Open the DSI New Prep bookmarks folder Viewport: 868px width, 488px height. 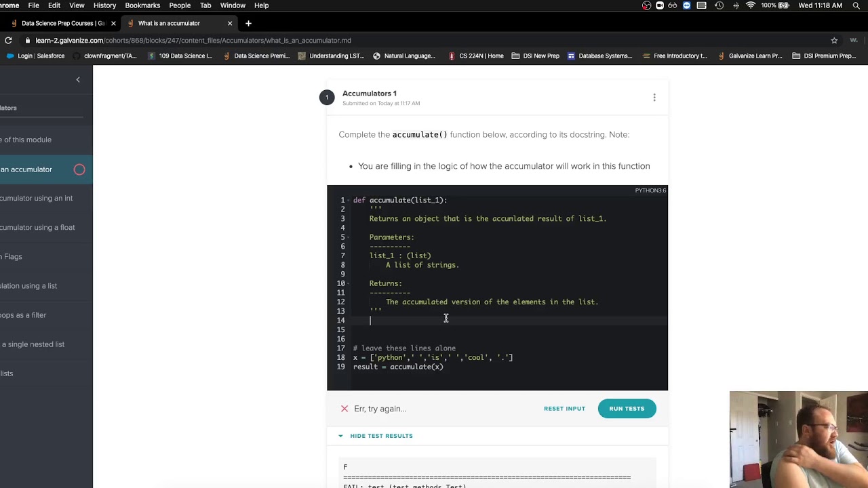536,56
